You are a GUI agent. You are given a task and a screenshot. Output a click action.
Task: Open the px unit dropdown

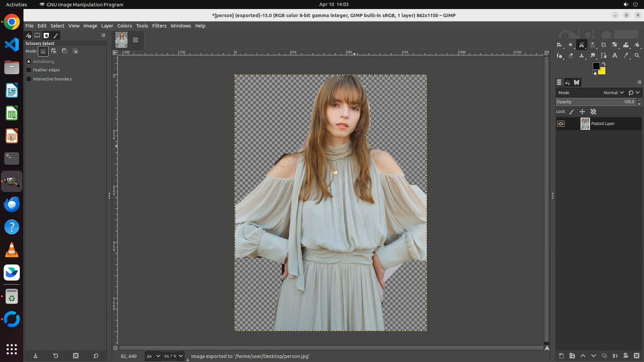click(x=154, y=356)
